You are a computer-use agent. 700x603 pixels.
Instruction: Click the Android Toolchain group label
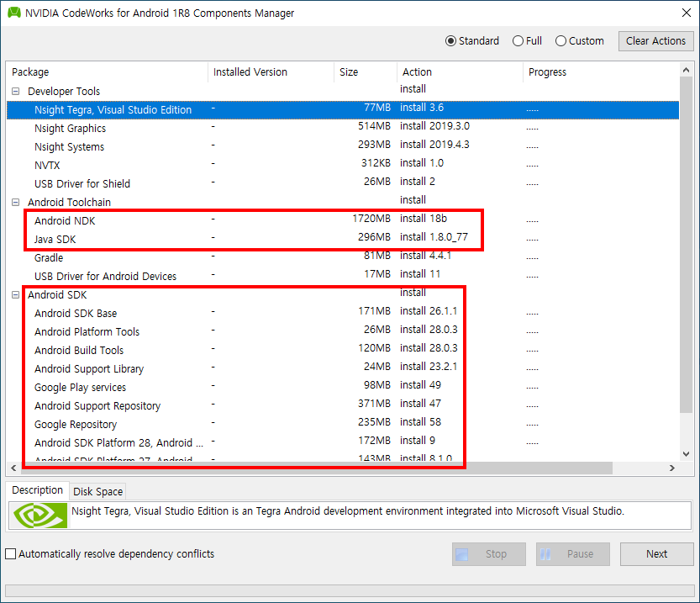69,203
